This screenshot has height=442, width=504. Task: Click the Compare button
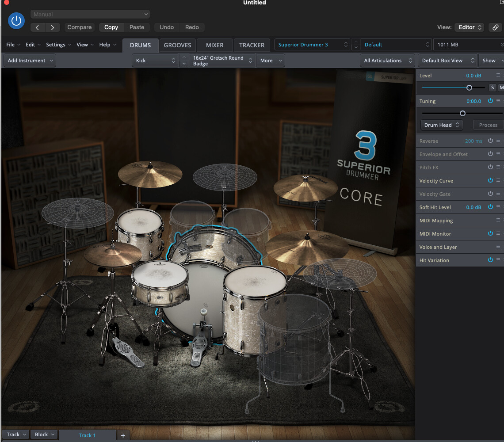coord(80,27)
